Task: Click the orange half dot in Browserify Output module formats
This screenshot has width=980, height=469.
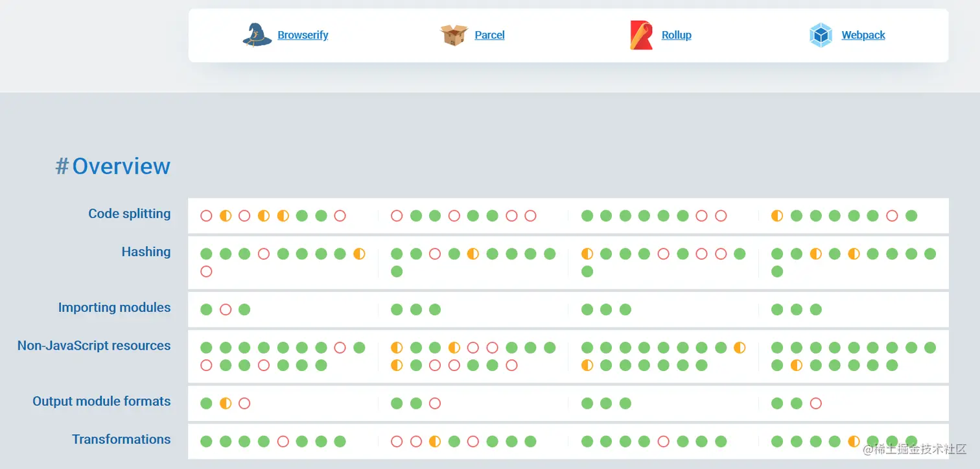Action: coord(226,403)
